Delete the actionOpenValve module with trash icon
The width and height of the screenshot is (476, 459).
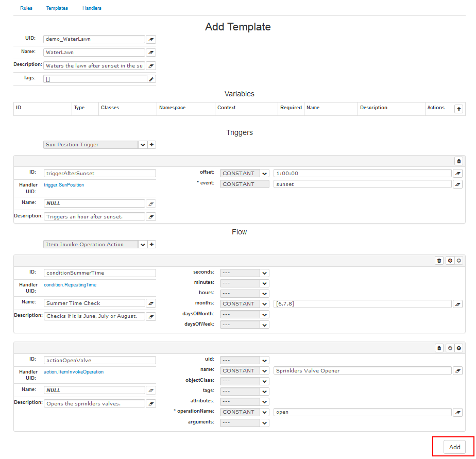tap(439, 348)
